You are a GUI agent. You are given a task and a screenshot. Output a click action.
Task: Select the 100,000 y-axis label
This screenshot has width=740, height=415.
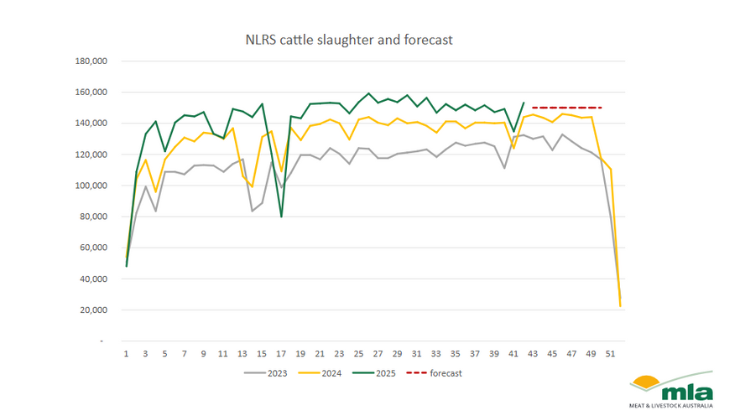pyautogui.click(x=90, y=186)
